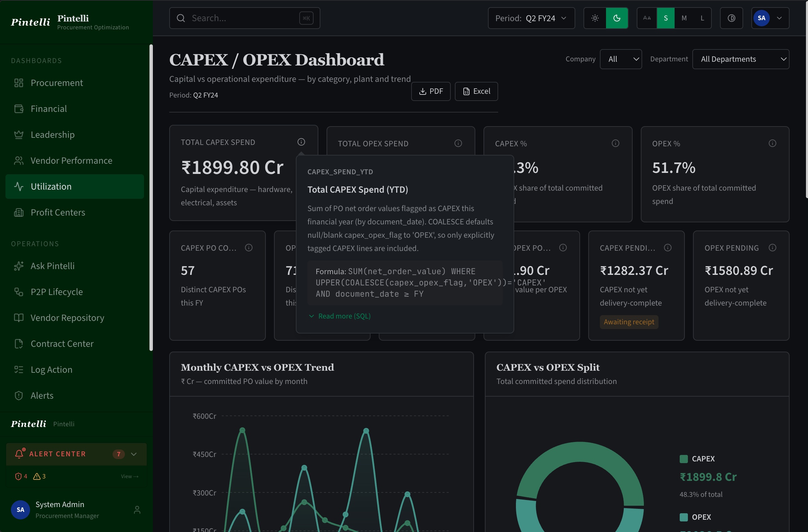Click the View alerts link
This screenshot has width=808, height=532.
tap(130, 476)
